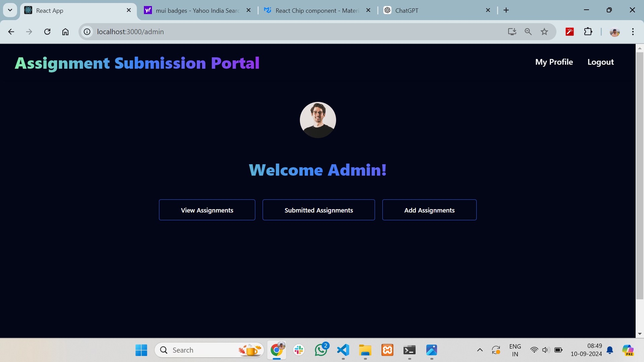This screenshot has height=362, width=644.
Task: Click the Submitted Assignments button
Action: point(319,210)
